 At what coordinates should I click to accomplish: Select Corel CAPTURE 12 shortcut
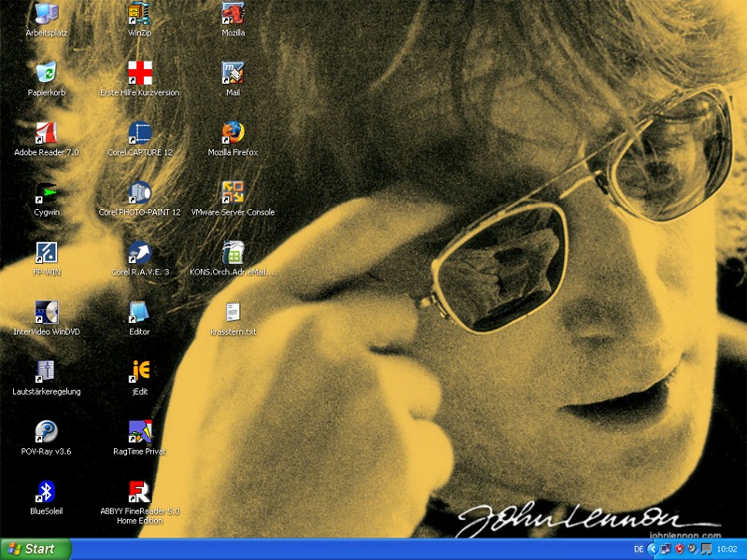coord(140,133)
